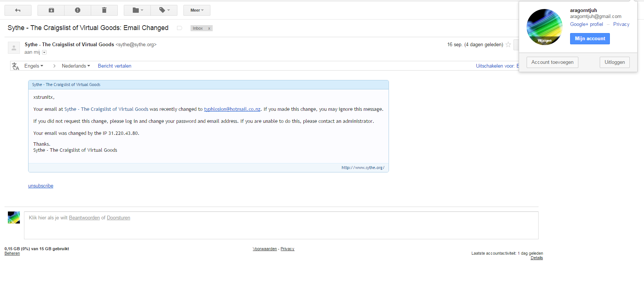Click Beantwoorden in the reply box

pos(84,218)
